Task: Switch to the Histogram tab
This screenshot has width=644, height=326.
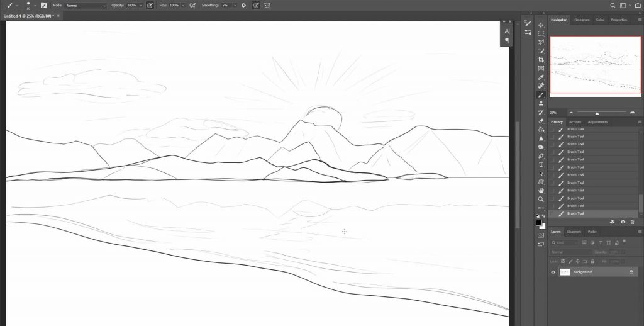Action: pyautogui.click(x=581, y=20)
